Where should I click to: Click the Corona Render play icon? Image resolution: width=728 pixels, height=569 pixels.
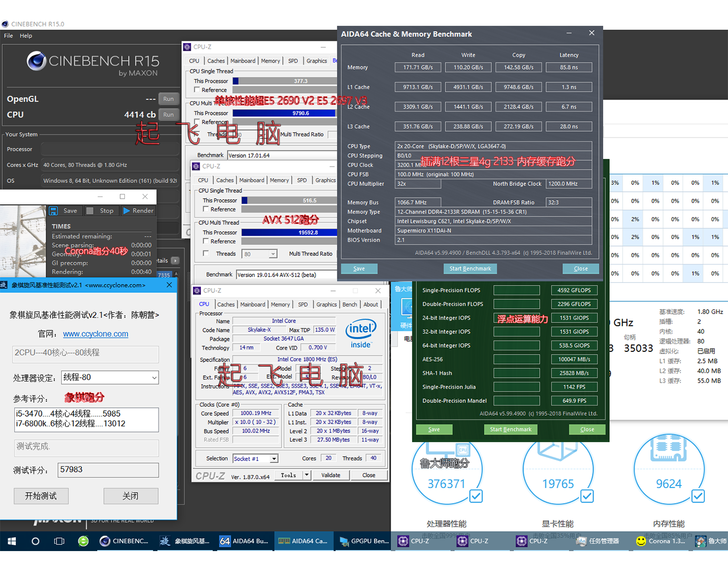coord(127,211)
